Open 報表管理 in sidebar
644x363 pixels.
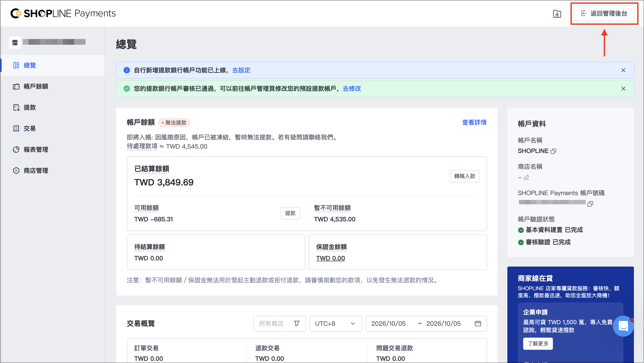[53, 149]
